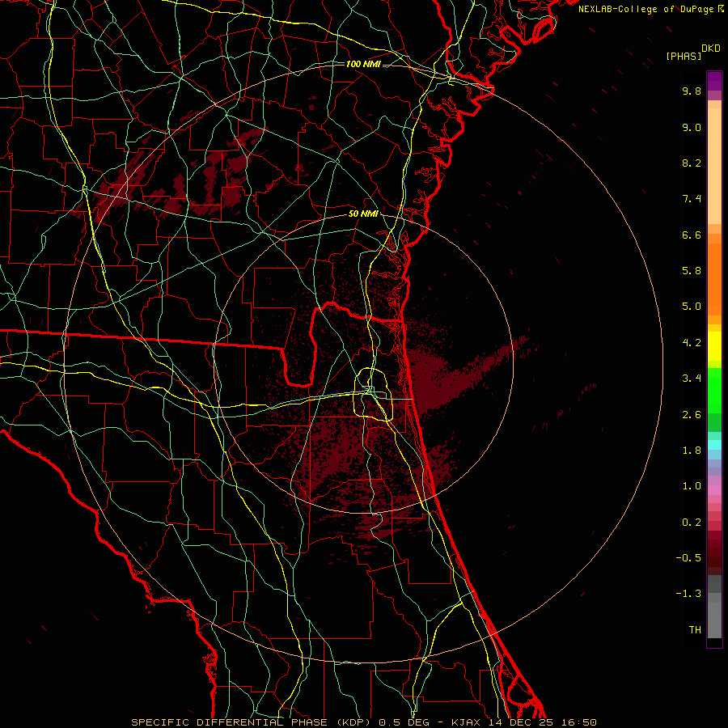Click the 1.0 scale value
Viewport: 728px width, 728px height.
pyautogui.click(x=692, y=486)
